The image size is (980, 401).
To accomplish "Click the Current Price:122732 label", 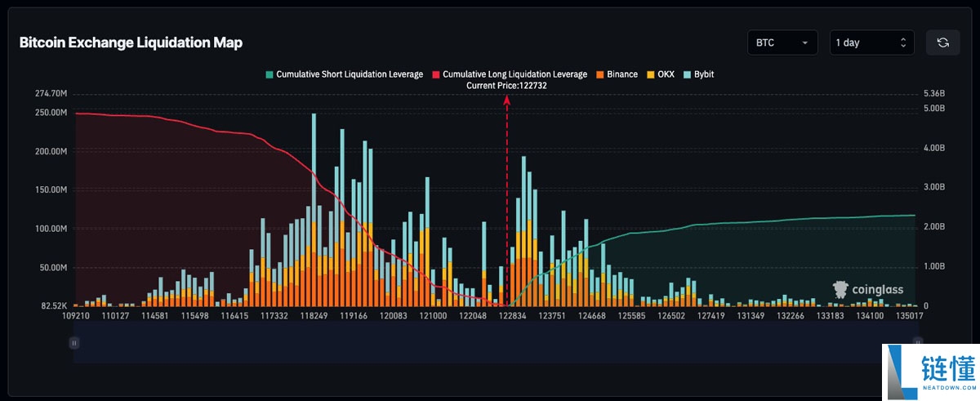I will click(x=506, y=85).
